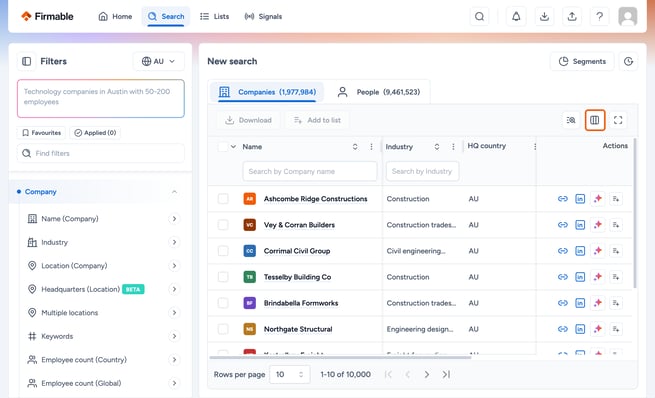The image size is (655, 398).
Task: Toggle fullscreen table view
Action: [x=618, y=120]
